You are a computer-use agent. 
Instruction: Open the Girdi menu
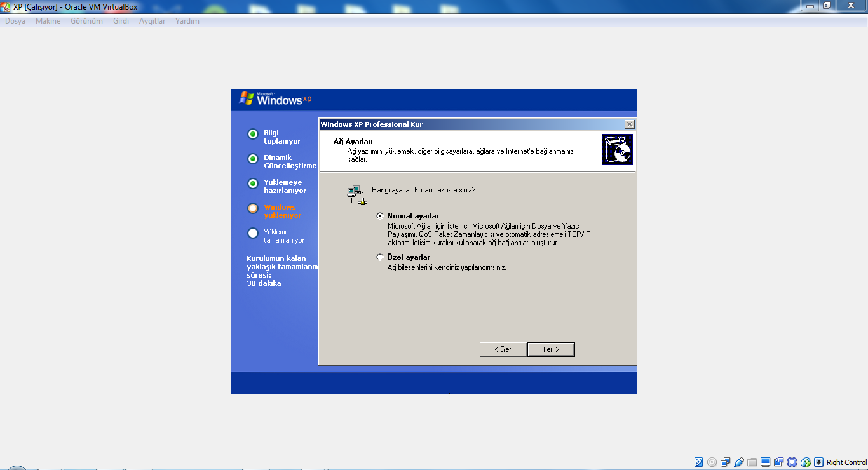point(121,21)
